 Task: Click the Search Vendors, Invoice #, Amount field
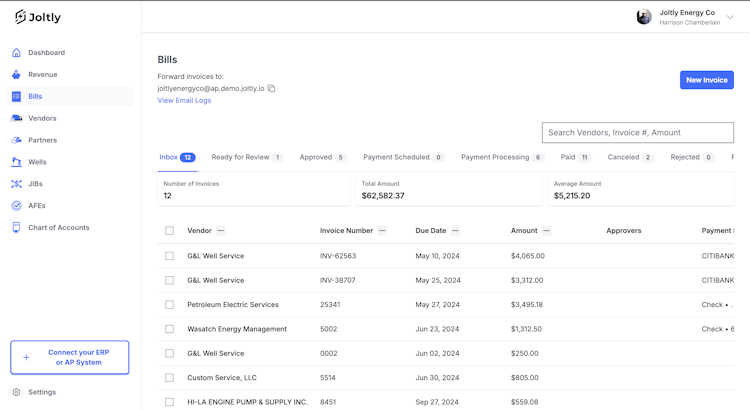click(x=637, y=132)
